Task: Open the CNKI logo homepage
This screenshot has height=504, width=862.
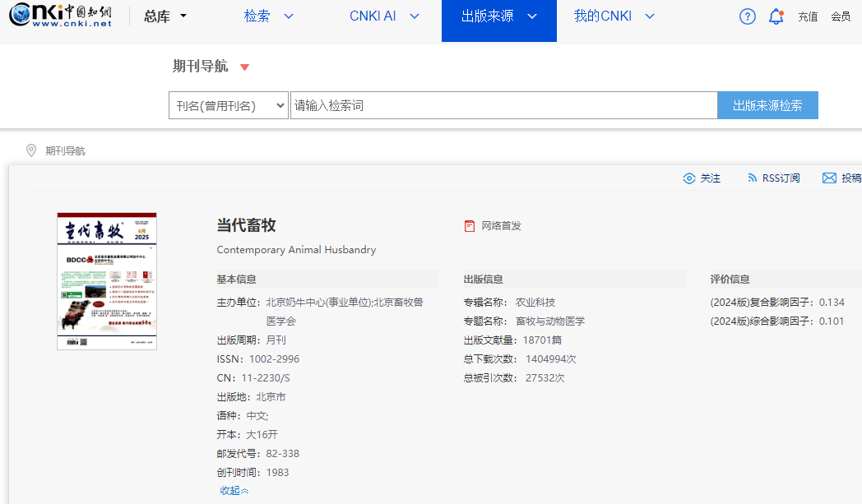Action: pyautogui.click(x=61, y=15)
